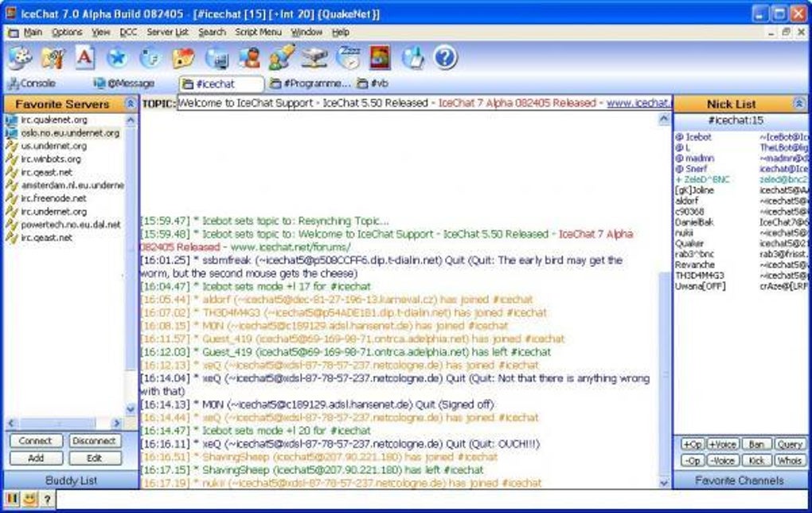Click the small question mark icon beside input
This screenshot has width=812, height=513.
click(x=47, y=499)
